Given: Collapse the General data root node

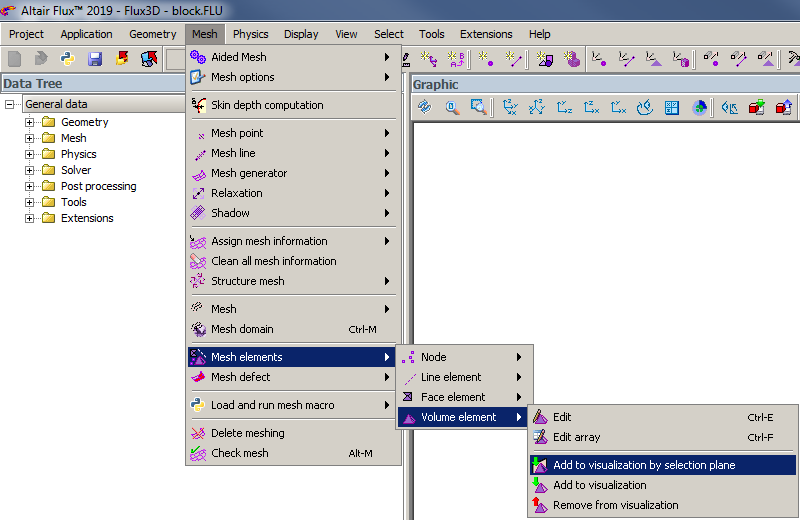Looking at the screenshot, I should tap(10, 104).
